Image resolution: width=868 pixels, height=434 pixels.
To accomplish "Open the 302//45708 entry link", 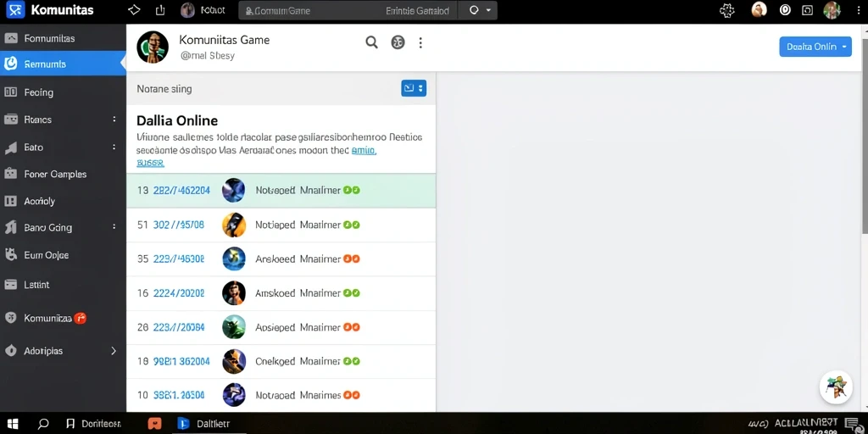I will [x=178, y=225].
